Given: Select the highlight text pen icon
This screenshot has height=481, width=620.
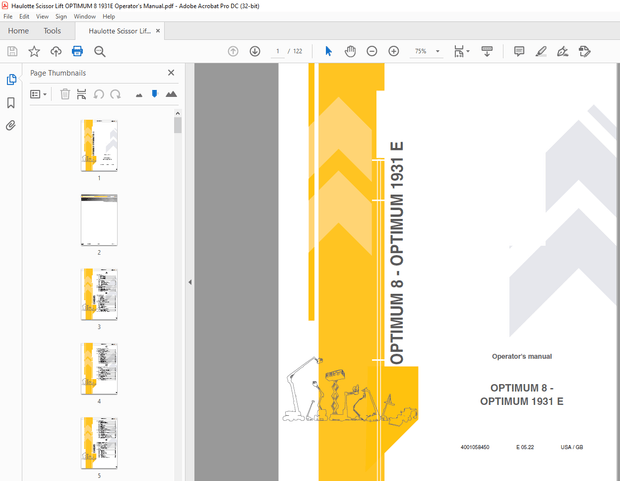Looking at the screenshot, I should [x=541, y=51].
